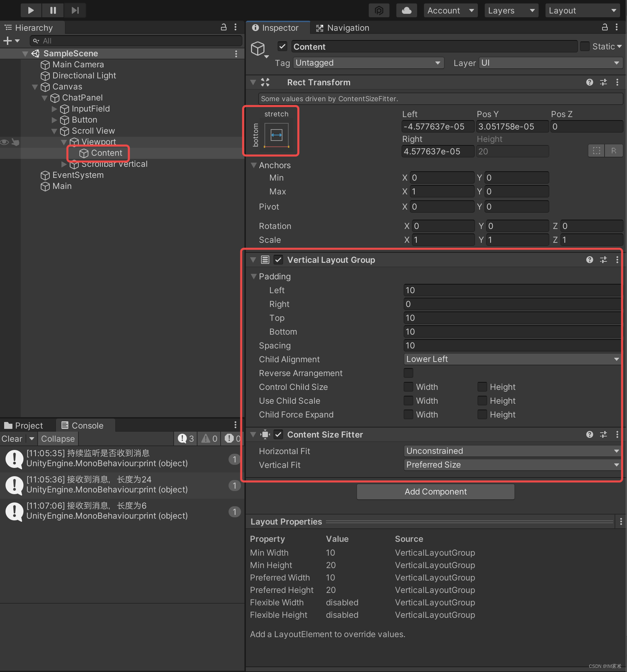Click the Step frame button
Viewport: 627px width, 672px height.
(x=75, y=10)
